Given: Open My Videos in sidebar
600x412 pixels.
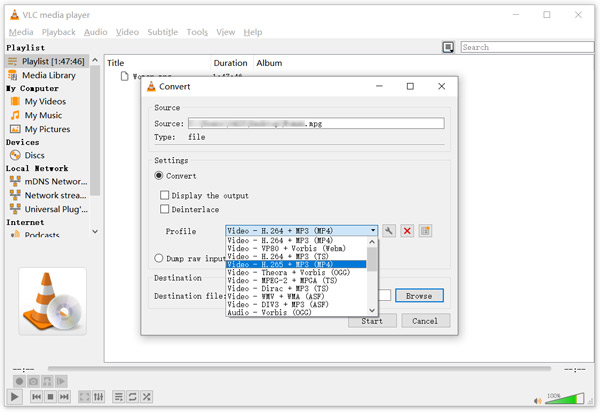Looking at the screenshot, I should click(x=45, y=101).
